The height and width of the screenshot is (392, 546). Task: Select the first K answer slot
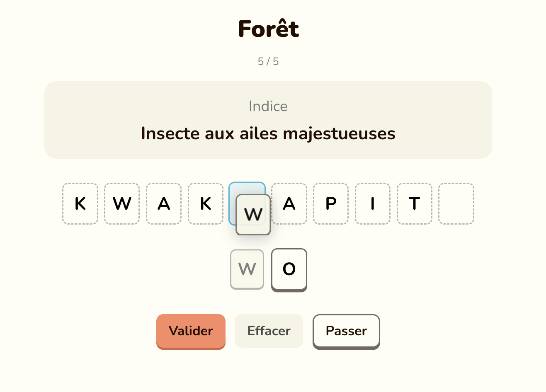(x=80, y=203)
